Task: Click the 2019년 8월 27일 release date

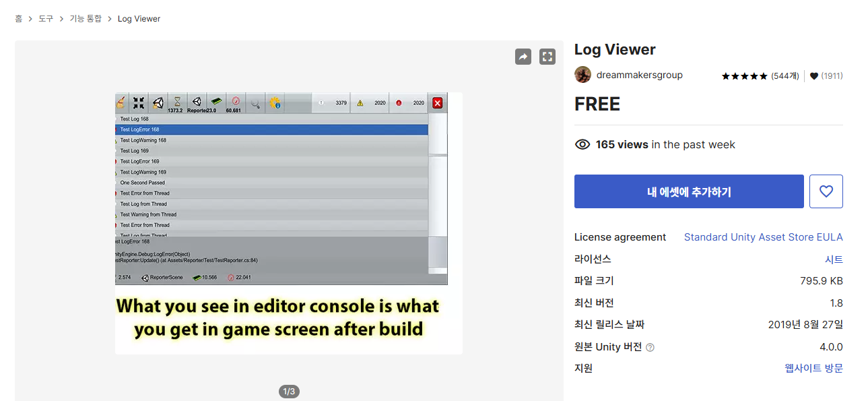Action: 805,324
